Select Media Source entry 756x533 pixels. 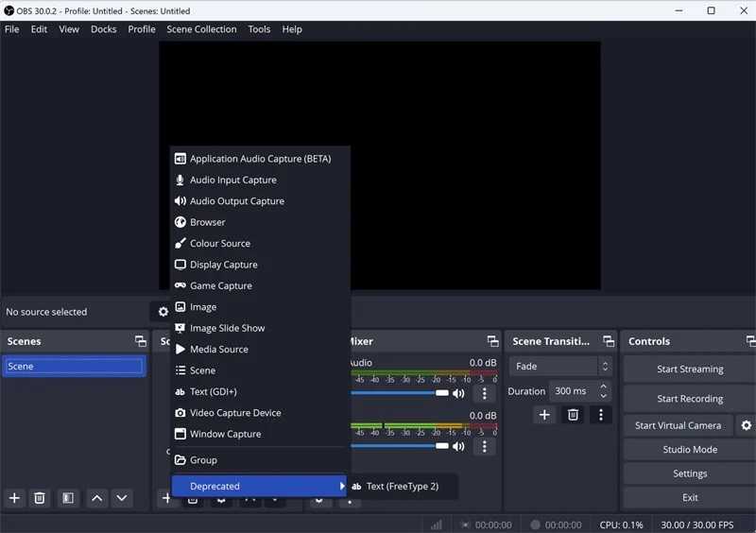tap(259, 350)
